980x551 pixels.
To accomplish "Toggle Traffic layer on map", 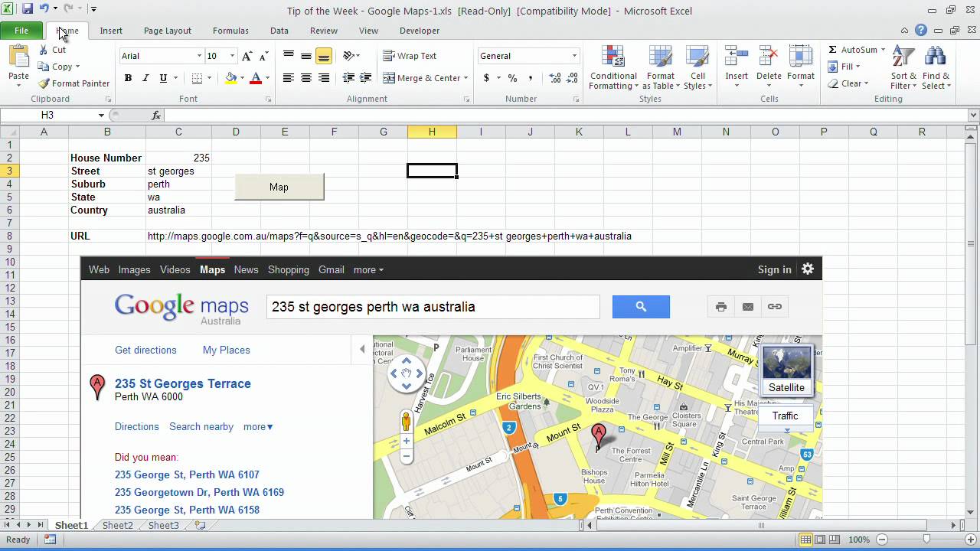I will coord(785,416).
